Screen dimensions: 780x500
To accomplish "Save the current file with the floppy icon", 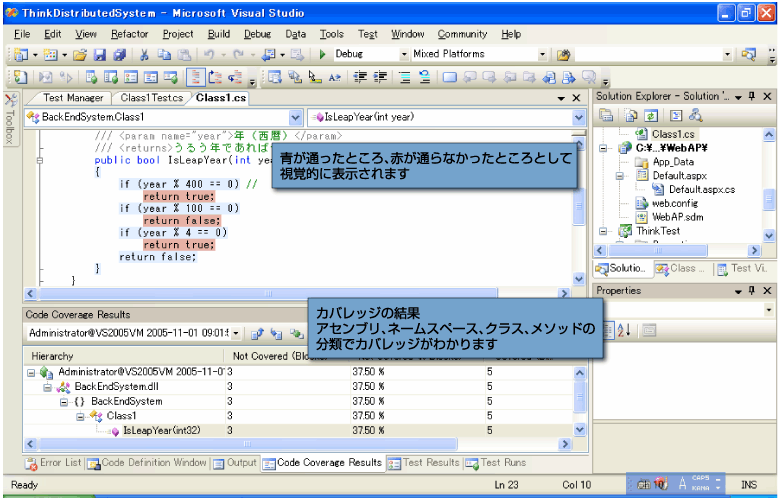I will click(100, 54).
